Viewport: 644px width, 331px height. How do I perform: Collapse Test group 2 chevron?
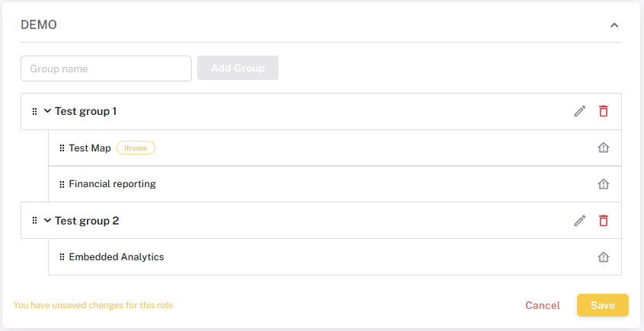pyautogui.click(x=47, y=221)
